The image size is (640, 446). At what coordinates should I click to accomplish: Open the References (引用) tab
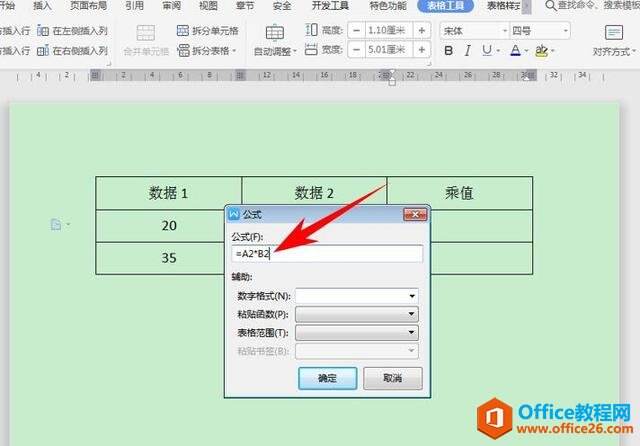[134, 6]
